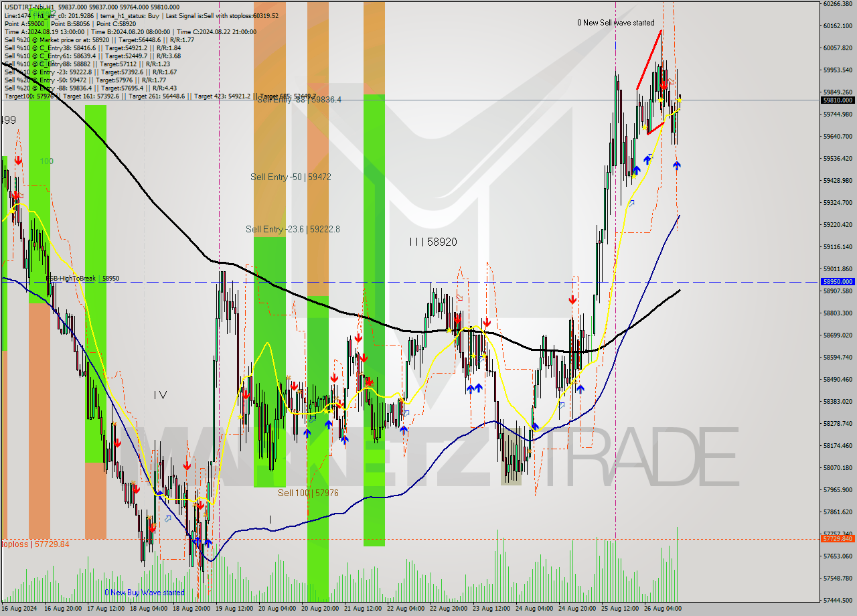Viewport: 857px width, 616px height.
Task: Select the '17 Aug 12:00' time label
Action: (106, 609)
